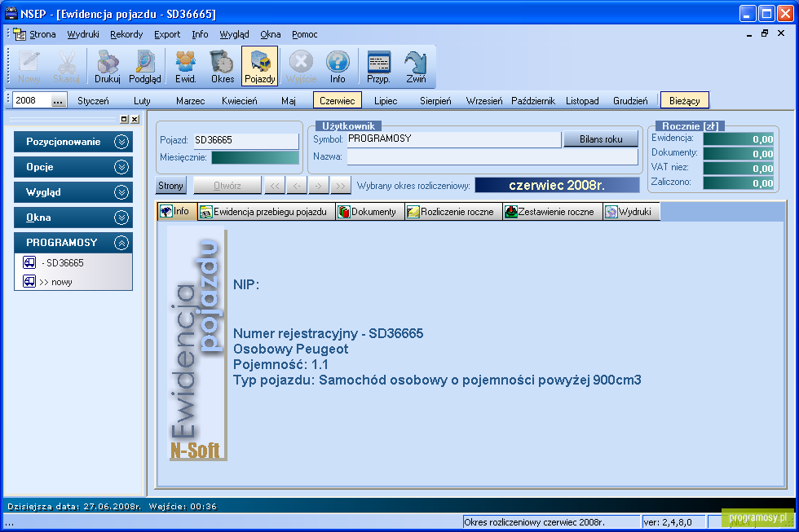Open the Zestawienie roczne tab
799x532 pixels.
tap(553, 212)
